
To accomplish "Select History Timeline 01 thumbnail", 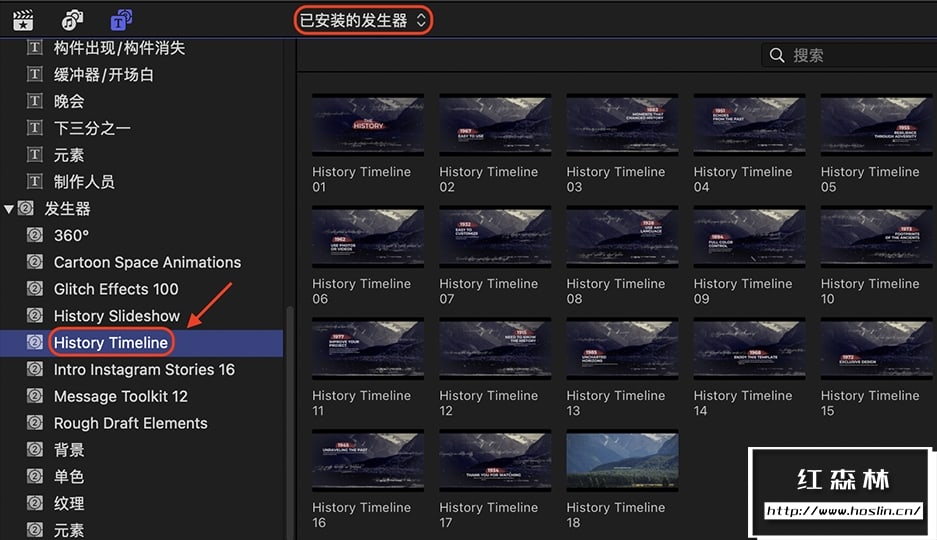I will (368, 124).
